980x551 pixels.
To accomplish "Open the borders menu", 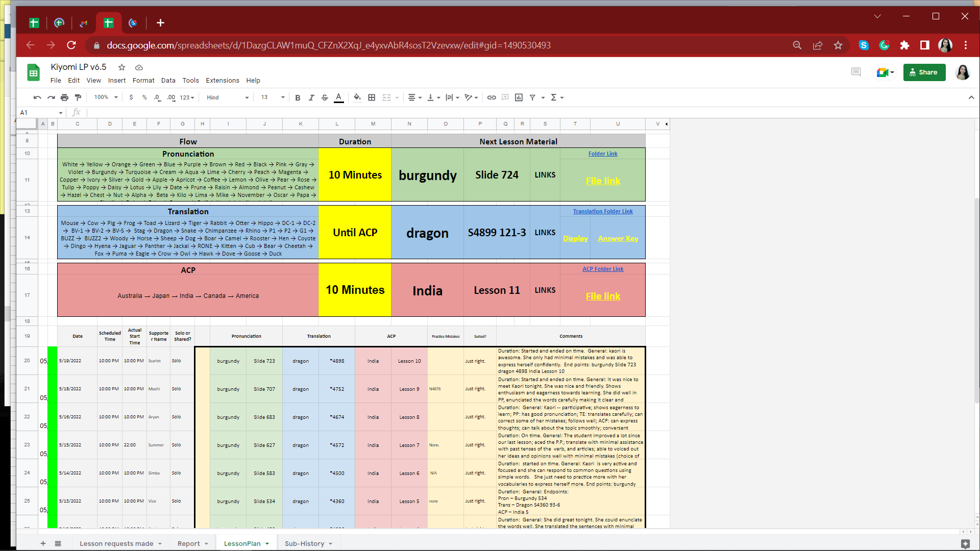I will (x=372, y=97).
